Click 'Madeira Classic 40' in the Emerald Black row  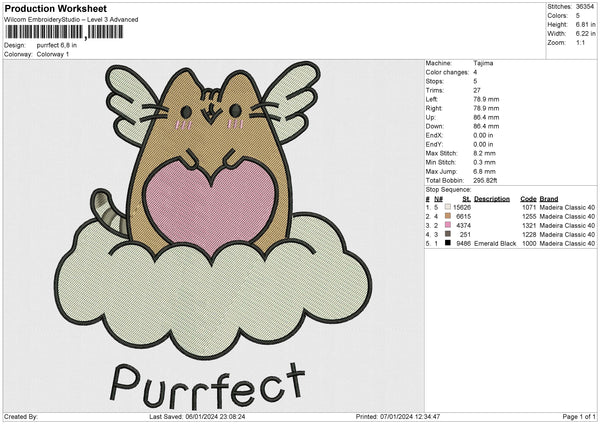coord(567,243)
